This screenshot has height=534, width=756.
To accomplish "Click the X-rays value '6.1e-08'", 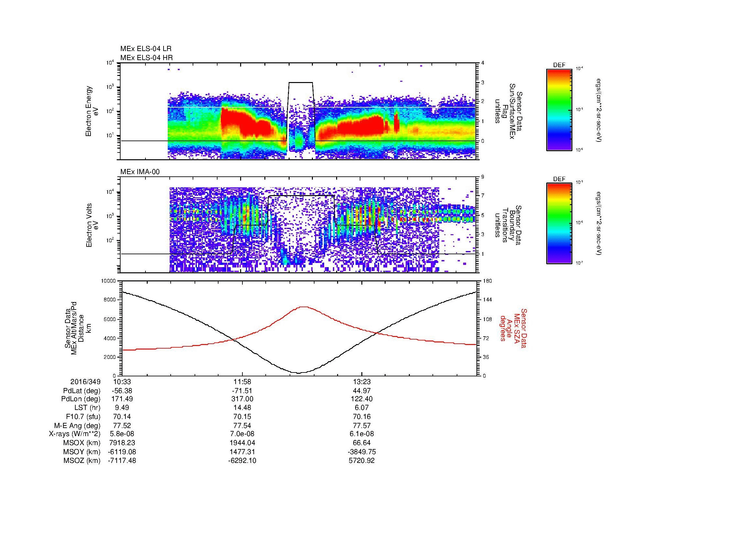I will click(x=362, y=434).
